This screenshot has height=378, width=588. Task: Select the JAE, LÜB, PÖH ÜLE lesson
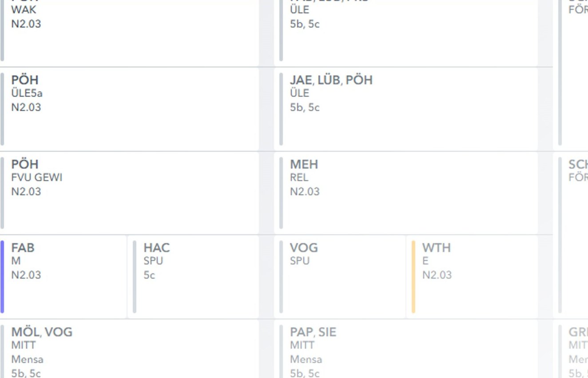[x=406, y=109]
